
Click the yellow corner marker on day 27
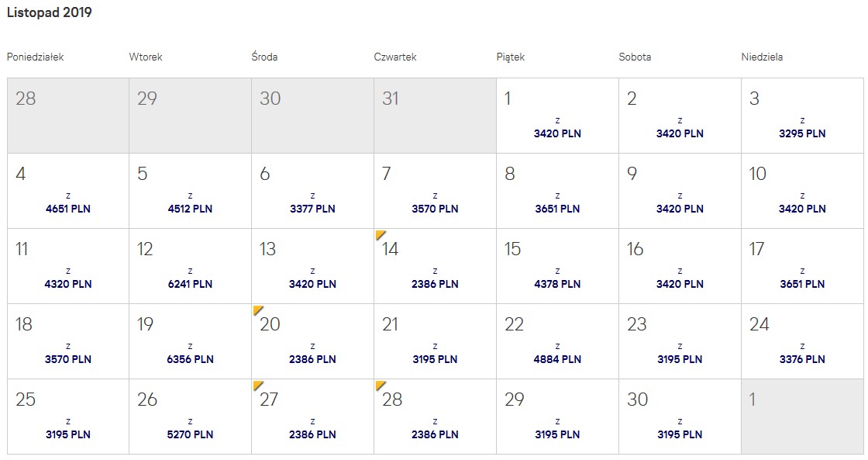tap(257, 386)
